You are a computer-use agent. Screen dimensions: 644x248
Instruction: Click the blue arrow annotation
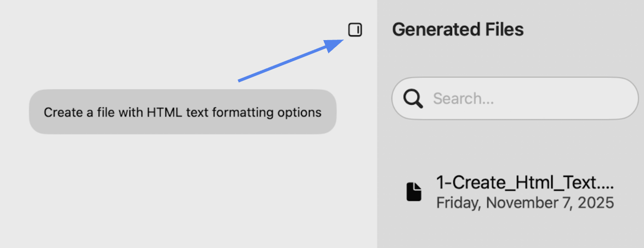pos(291,60)
